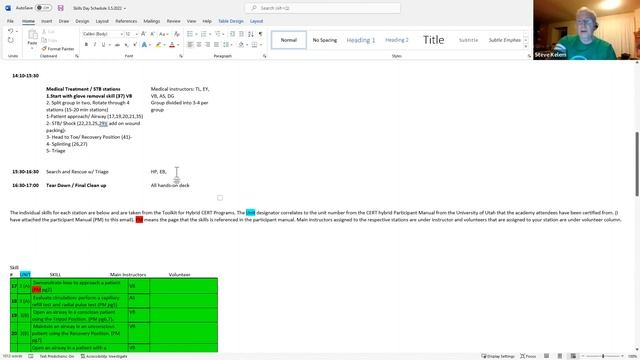The height and width of the screenshot is (360, 640).
Task: Open the Borders dropdown arrow
Action: pyautogui.click(x=261, y=44)
